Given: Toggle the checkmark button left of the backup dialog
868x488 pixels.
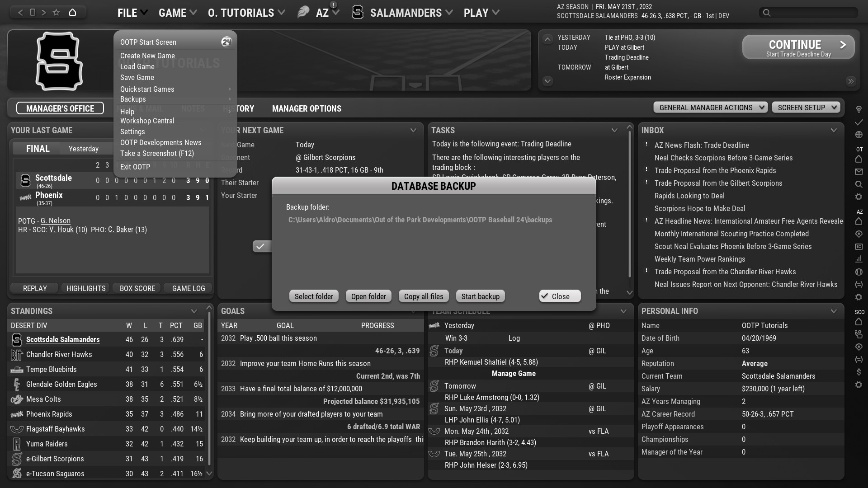Looking at the screenshot, I should pyautogui.click(x=261, y=246).
